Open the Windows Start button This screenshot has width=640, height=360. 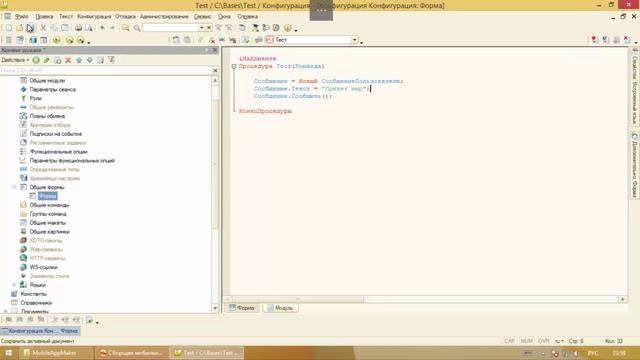click(x=9, y=353)
